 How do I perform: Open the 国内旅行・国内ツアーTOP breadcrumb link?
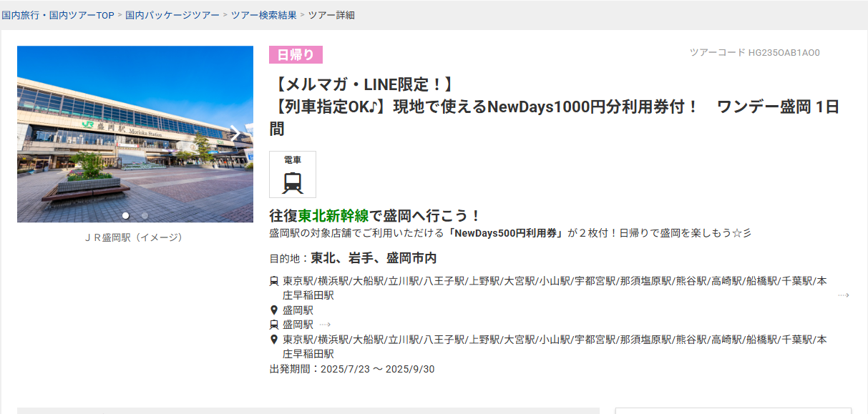tap(58, 15)
